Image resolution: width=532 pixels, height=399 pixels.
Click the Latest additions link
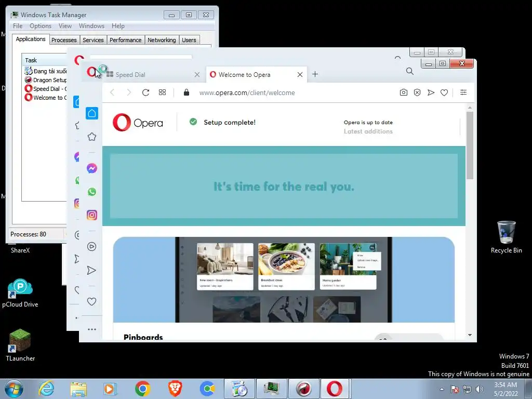368,131
